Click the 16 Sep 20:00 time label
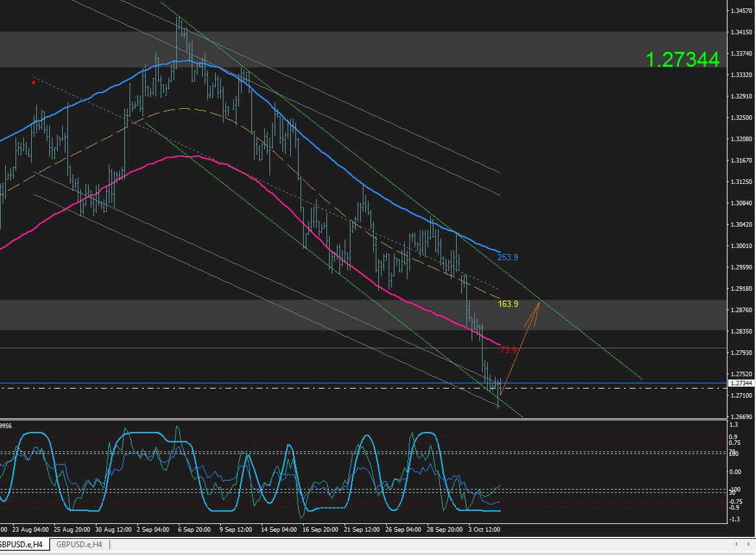This screenshot has width=756, height=555. click(320, 530)
